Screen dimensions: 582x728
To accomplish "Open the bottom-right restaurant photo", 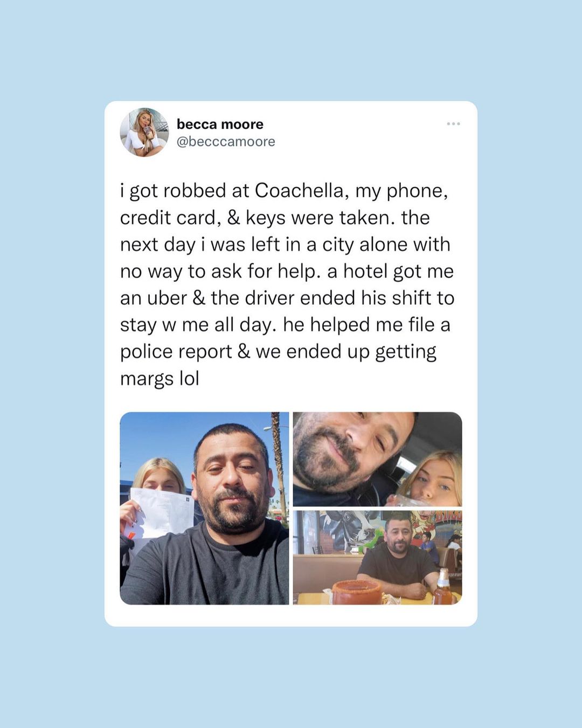I will [x=377, y=558].
